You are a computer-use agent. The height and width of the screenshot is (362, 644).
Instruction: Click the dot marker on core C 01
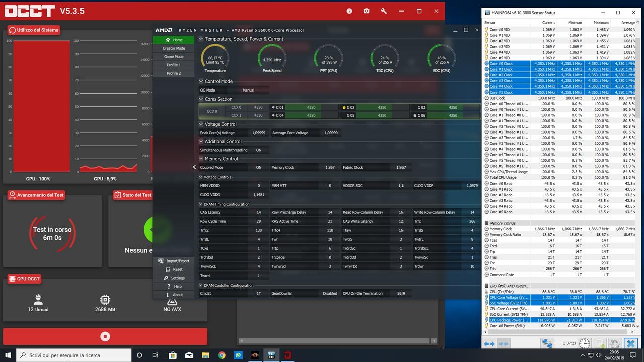[x=273, y=107]
